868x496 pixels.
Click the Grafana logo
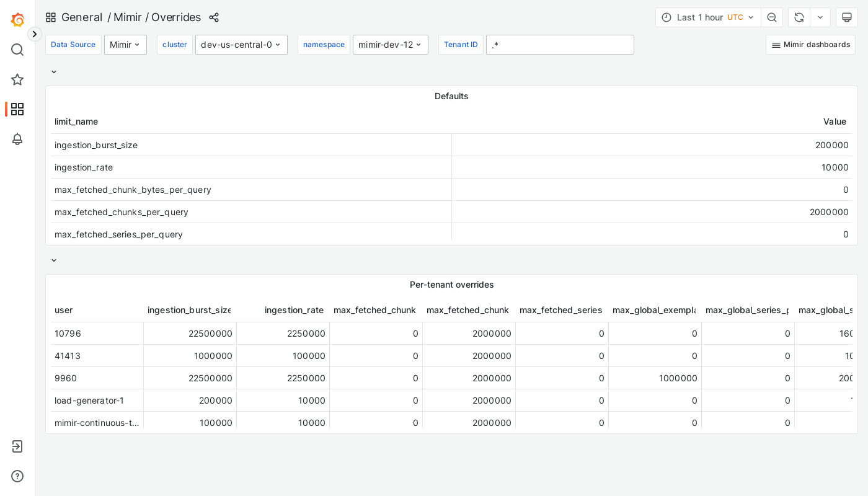point(17,20)
